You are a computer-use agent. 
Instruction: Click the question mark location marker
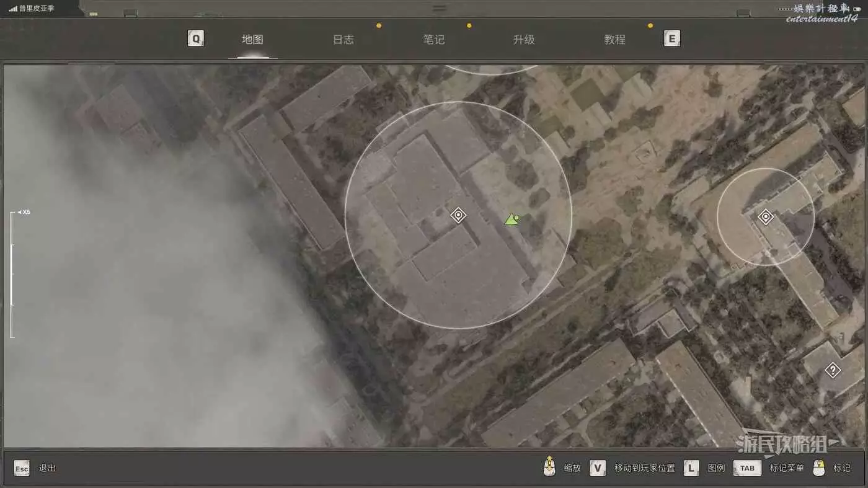pos(833,371)
